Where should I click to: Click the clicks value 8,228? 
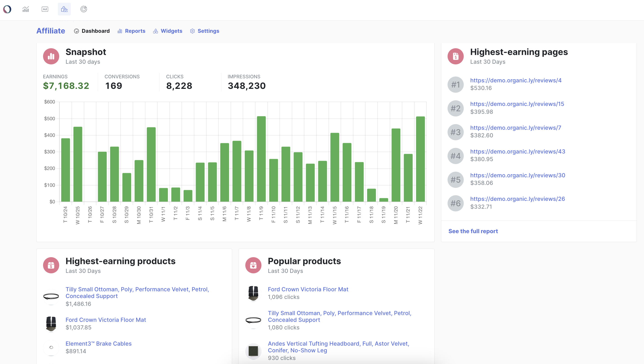point(179,86)
